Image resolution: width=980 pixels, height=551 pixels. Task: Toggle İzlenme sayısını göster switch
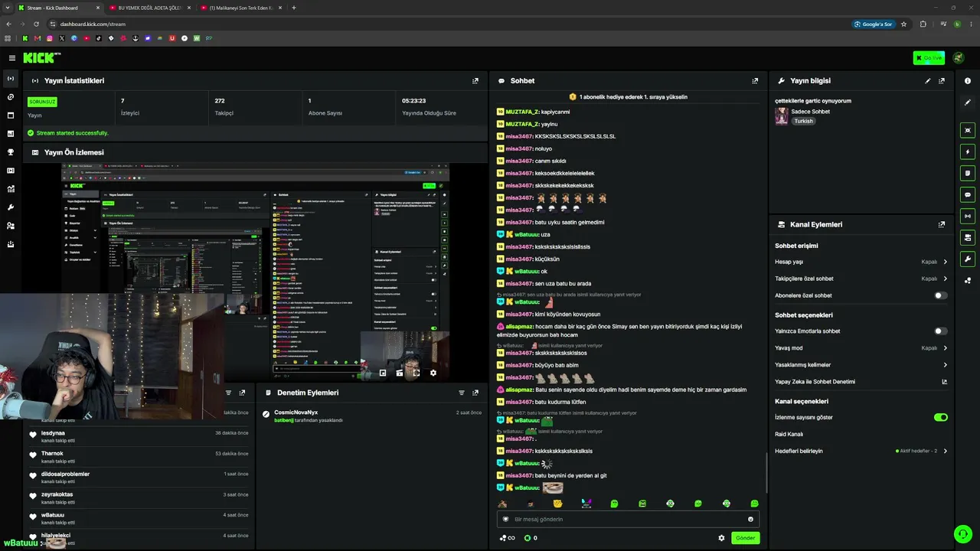coord(940,417)
